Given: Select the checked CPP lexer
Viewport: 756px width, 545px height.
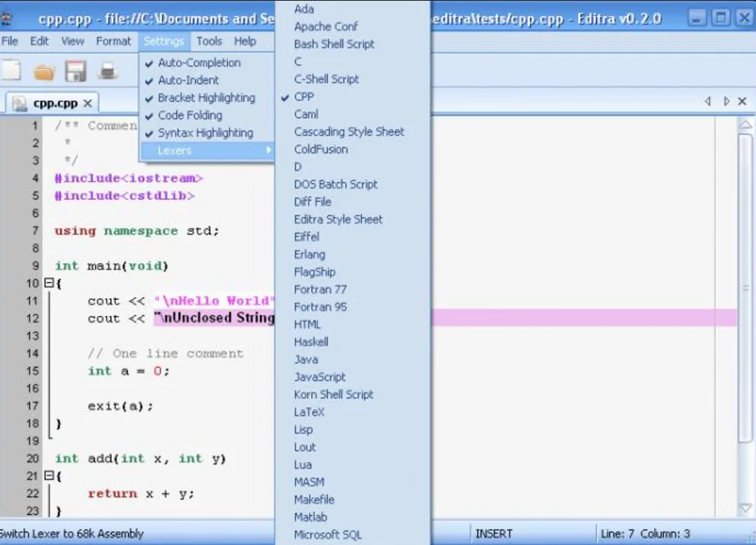Looking at the screenshot, I should coord(353,96).
